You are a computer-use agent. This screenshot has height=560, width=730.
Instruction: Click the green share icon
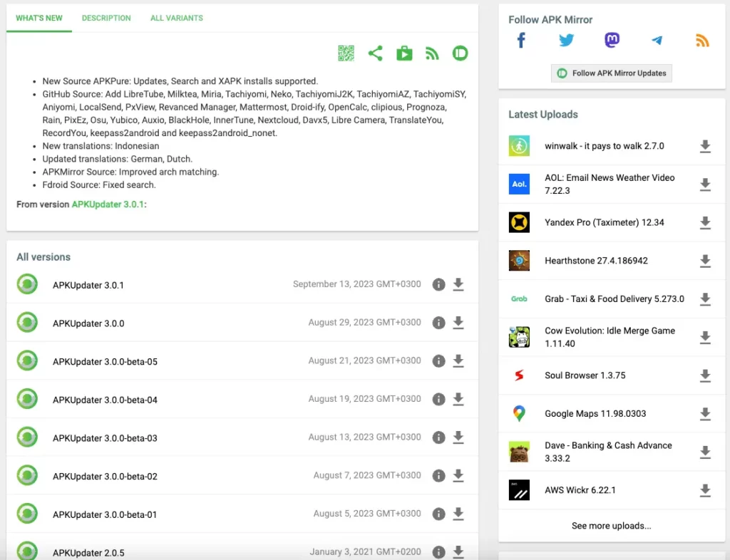[375, 53]
